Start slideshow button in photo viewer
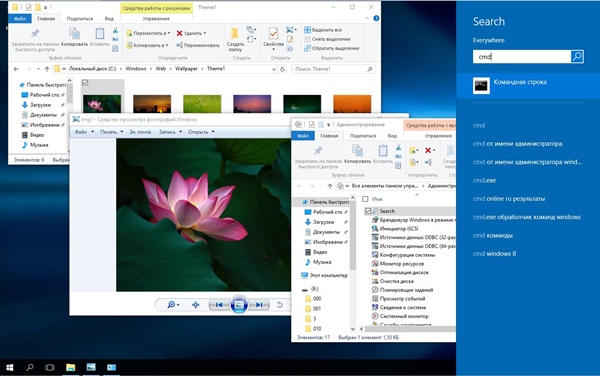Viewport: 600px width, 376px height. (239, 304)
